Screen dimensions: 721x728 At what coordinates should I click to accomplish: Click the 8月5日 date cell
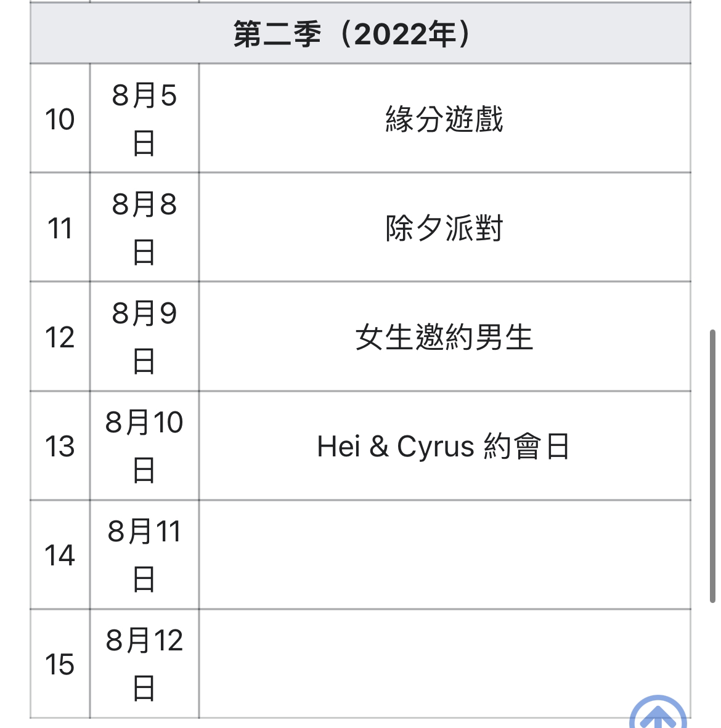144,118
